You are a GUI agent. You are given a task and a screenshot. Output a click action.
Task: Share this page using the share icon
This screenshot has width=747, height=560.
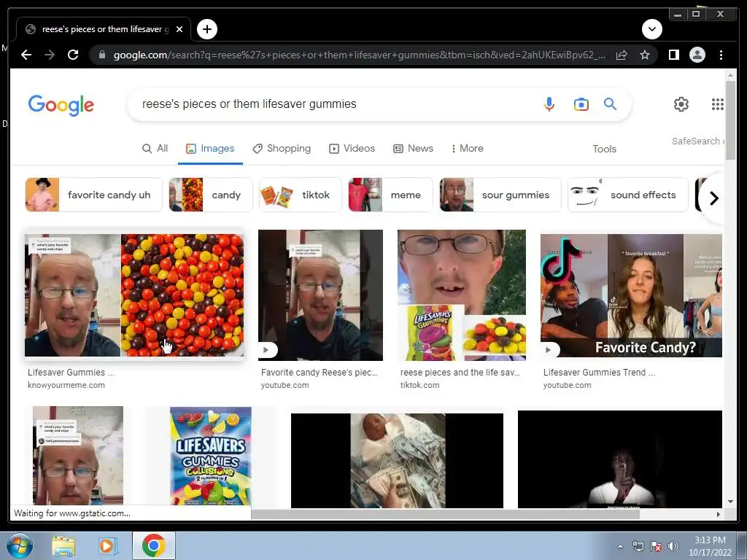point(622,55)
